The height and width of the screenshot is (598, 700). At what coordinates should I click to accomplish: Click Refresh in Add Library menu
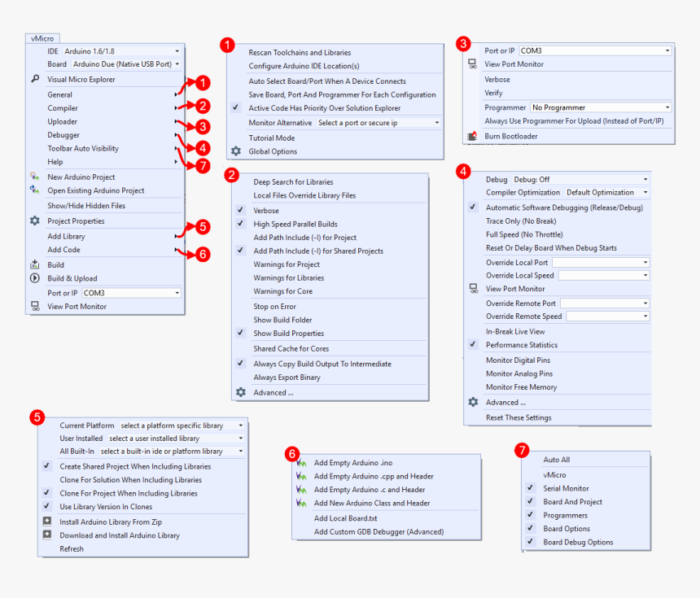[x=72, y=548]
